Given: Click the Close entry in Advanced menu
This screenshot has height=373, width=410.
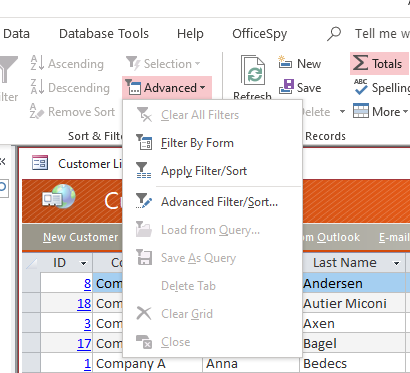Looking at the screenshot, I should [212, 342].
